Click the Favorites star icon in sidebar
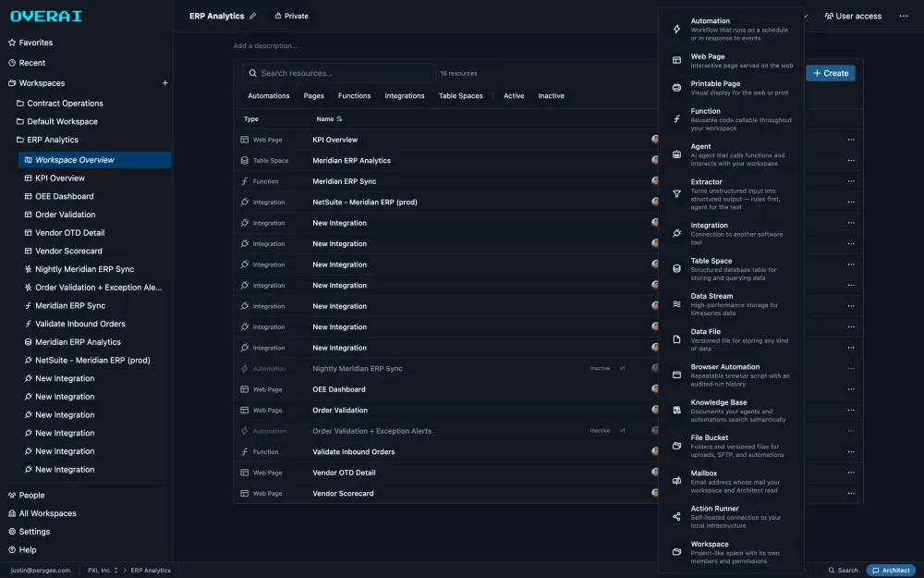The image size is (924, 578). pyautogui.click(x=12, y=43)
